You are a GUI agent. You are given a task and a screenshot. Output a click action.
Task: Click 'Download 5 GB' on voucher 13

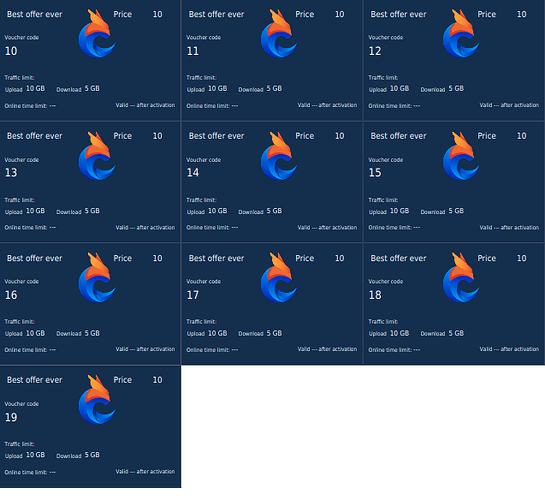click(x=78, y=211)
